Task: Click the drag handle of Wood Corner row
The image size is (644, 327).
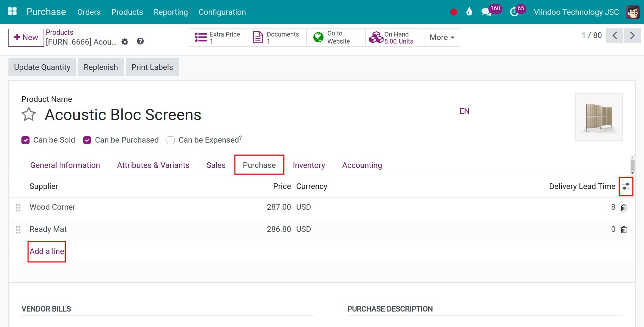Action: click(18, 208)
